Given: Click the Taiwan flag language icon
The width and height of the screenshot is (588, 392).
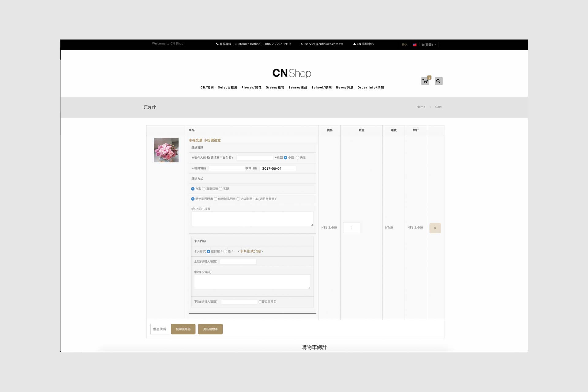Looking at the screenshot, I should click(x=415, y=45).
